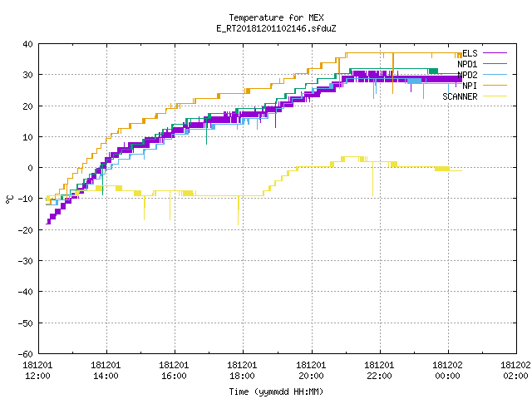The image size is (532, 399).
Task: Click the x-axis label 181201 20:00
Action: click(x=311, y=371)
